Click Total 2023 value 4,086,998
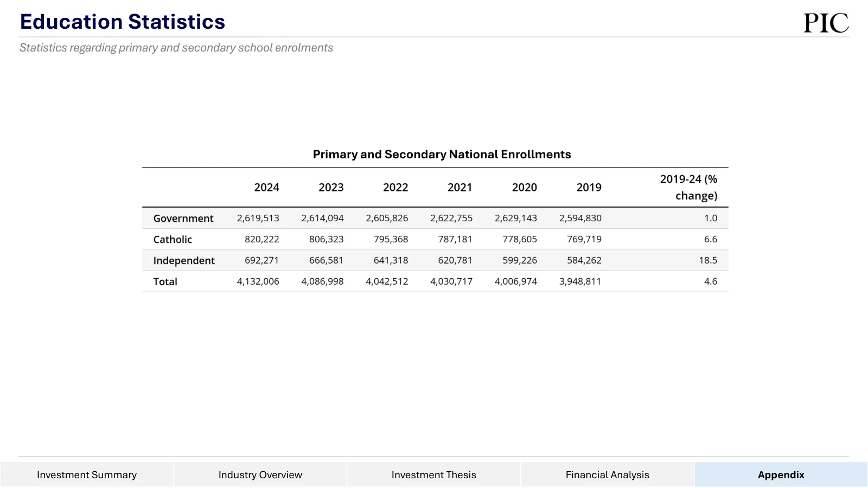 [323, 281]
